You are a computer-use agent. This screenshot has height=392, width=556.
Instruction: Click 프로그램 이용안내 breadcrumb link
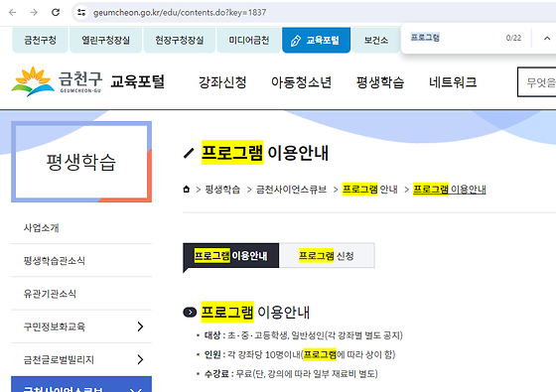tap(449, 190)
